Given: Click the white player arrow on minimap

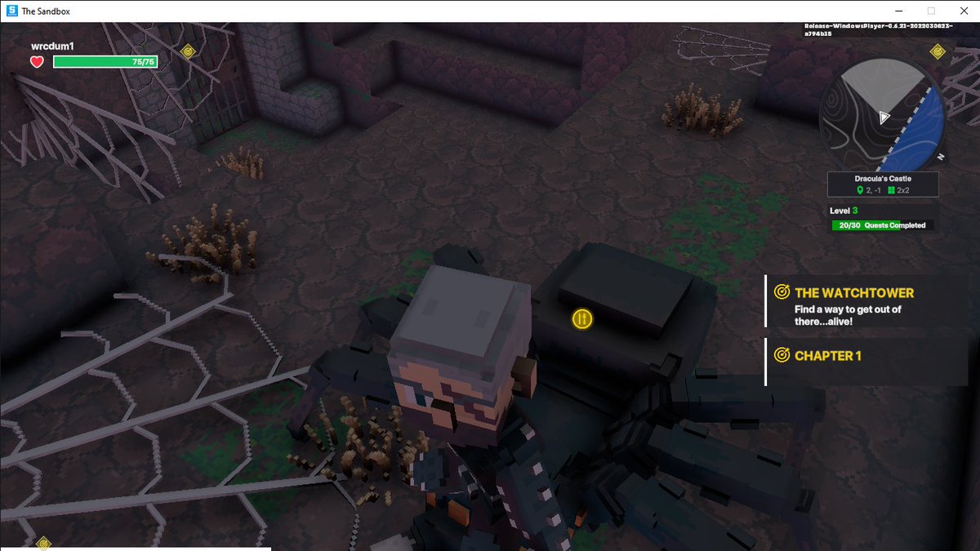Looking at the screenshot, I should tap(884, 117).
